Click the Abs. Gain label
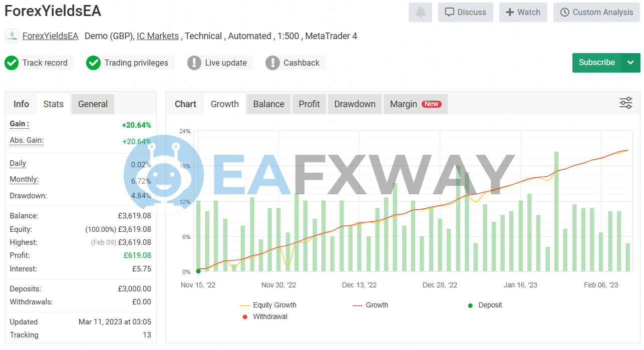Viewport: 644px width, 350px height. pos(27,141)
